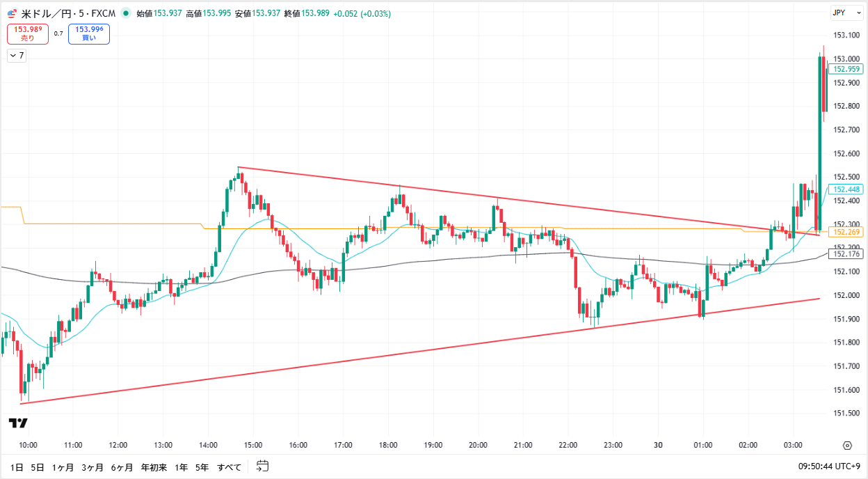This screenshot has width=868, height=479.
Task: Click the green market status dot
Action: tap(125, 13)
